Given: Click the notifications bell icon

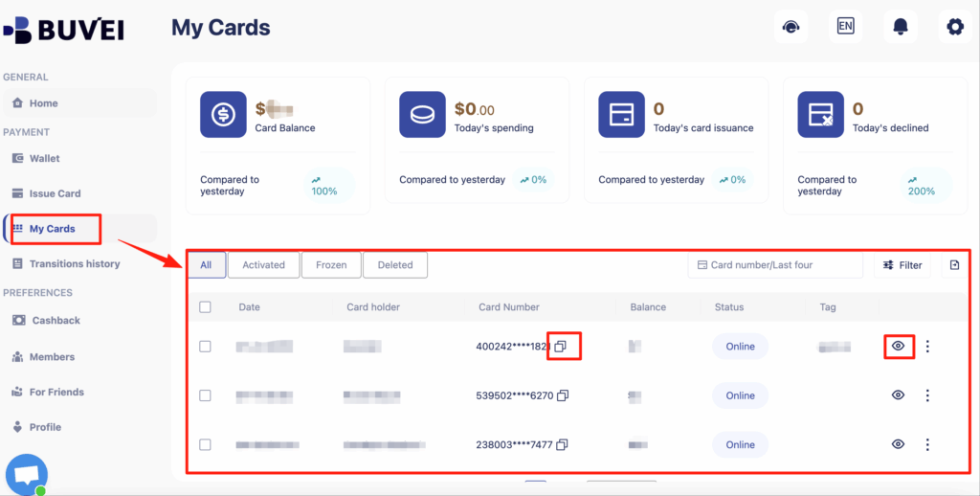Looking at the screenshot, I should point(900,27).
